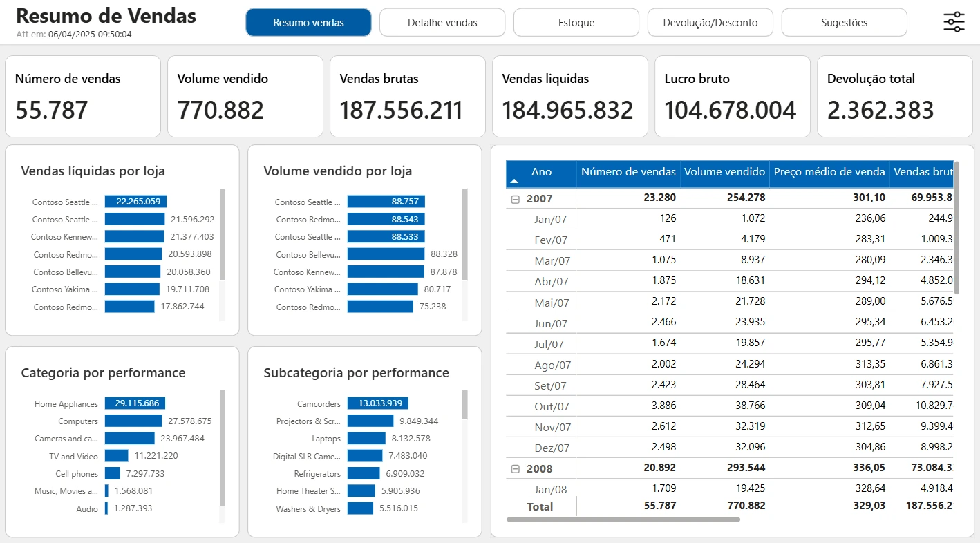Click the Total row label
The image size is (980, 543).
click(540, 506)
